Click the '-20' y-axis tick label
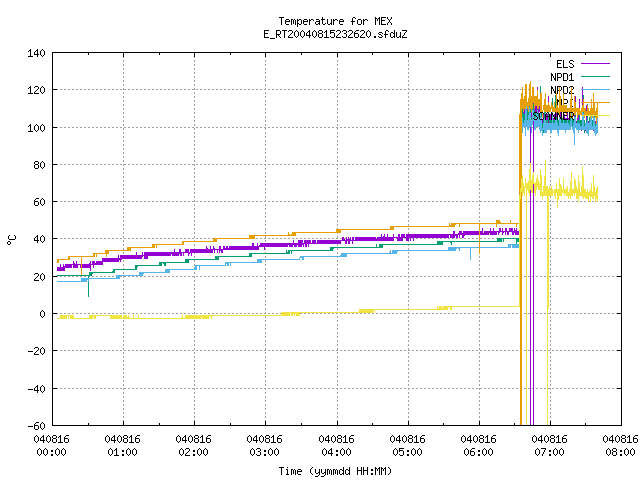 tap(36, 351)
